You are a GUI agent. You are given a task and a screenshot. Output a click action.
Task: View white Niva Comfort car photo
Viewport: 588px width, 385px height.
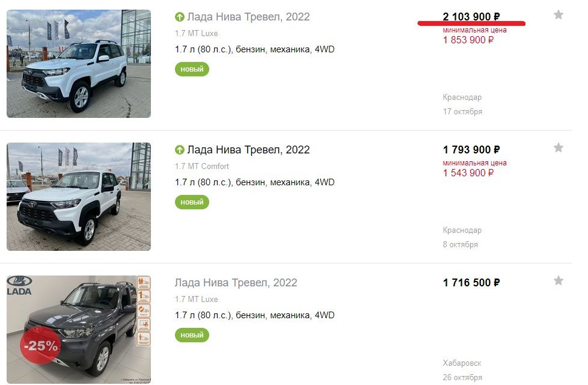coord(79,197)
